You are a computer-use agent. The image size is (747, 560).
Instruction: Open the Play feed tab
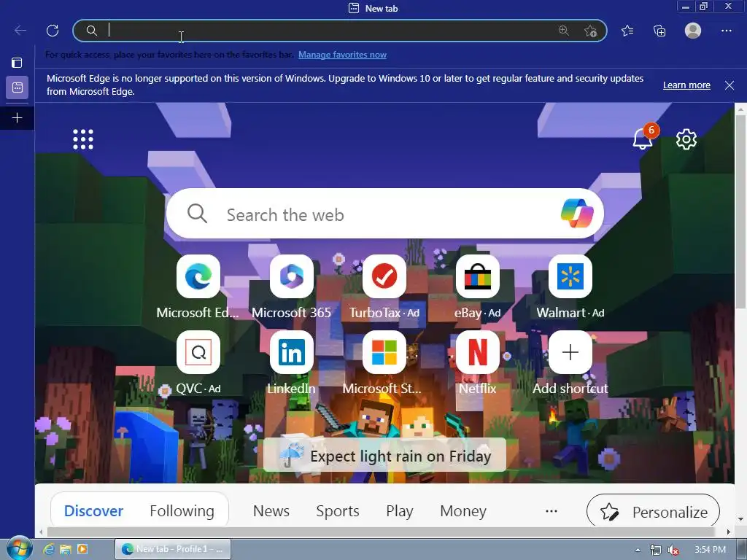pyautogui.click(x=399, y=510)
